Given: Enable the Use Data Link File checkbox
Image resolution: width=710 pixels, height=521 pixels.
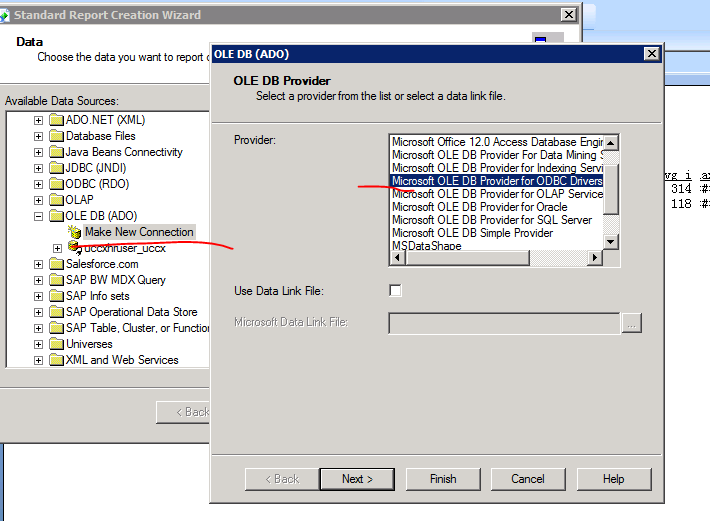Looking at the screenshot, I should coord(395,291).
